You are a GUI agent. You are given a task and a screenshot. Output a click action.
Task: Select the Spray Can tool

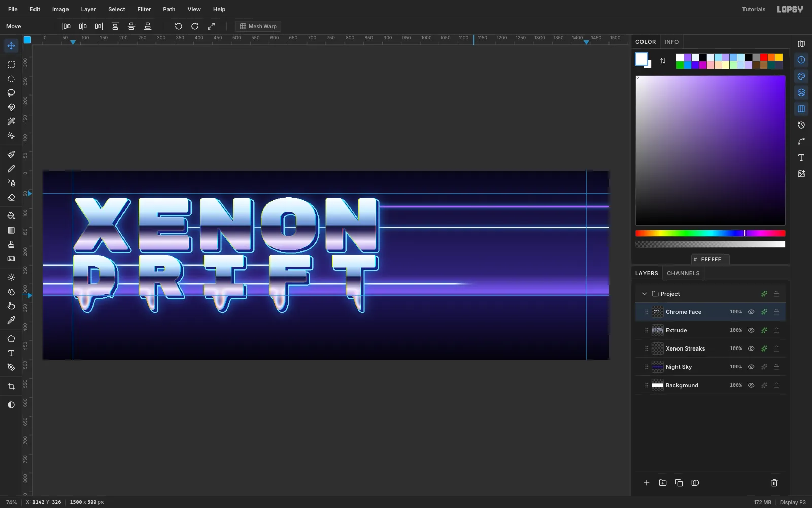11,183
